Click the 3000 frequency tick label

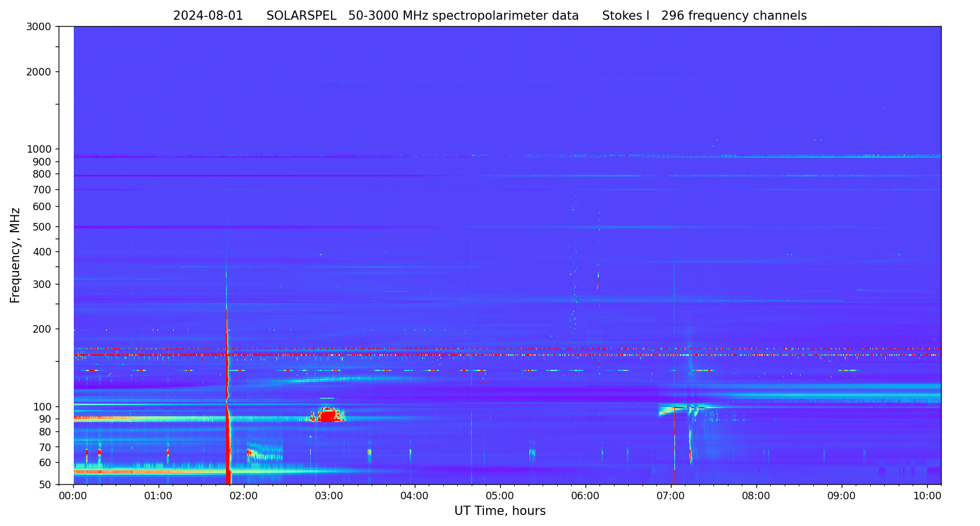point(39,27)
